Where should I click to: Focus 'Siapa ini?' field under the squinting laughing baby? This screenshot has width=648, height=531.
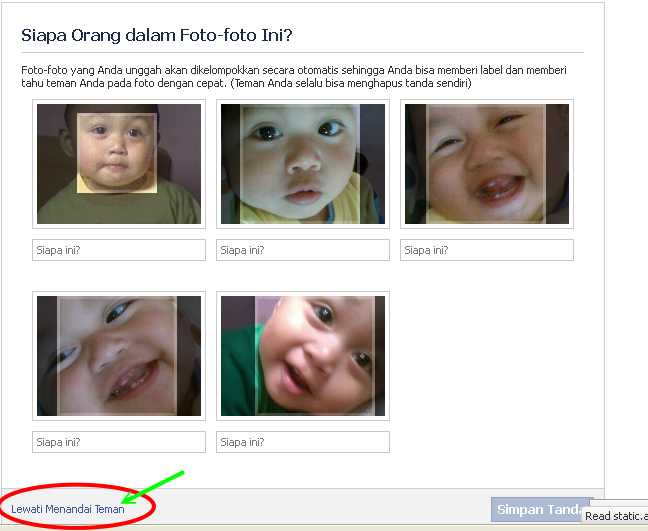point(487,250)
